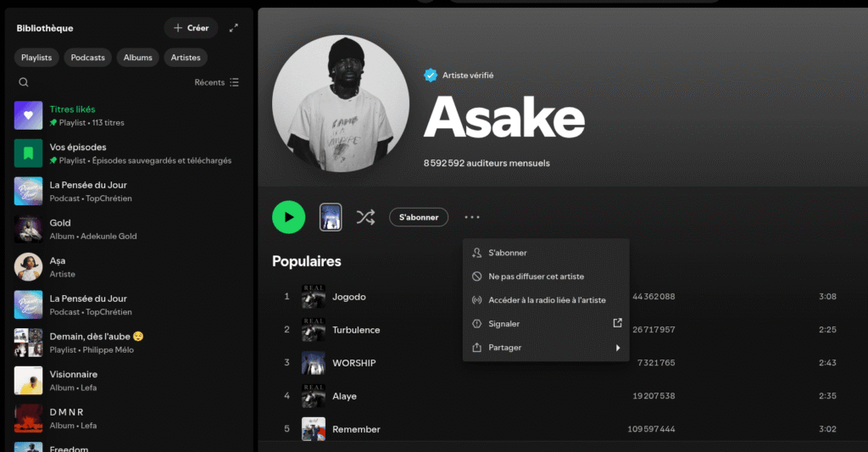Click the Bibliothèque header label
This screenshot has height=452, width=868.
coord(45,28)
